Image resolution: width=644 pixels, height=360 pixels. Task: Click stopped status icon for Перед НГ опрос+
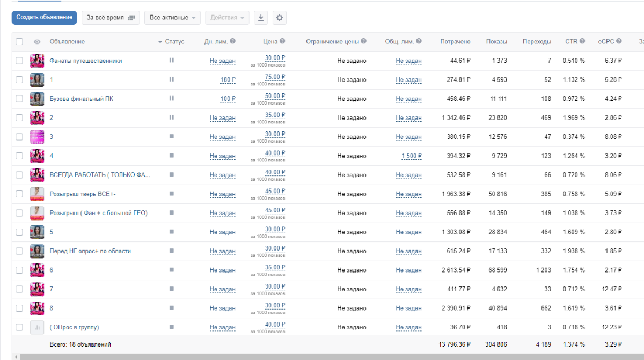point(172,251)
